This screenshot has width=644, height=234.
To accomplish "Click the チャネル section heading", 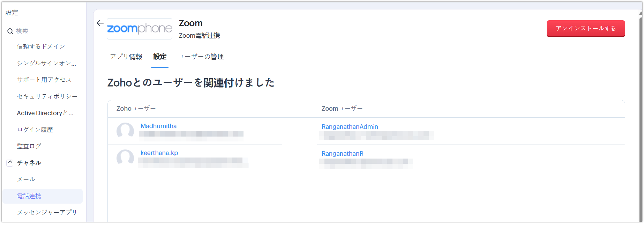I will [x=29, y=163].
